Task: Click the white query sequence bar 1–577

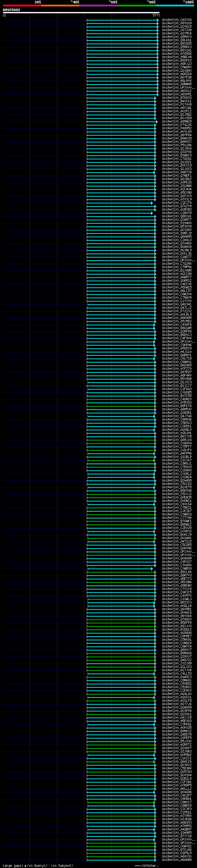Action: (81, 13)
